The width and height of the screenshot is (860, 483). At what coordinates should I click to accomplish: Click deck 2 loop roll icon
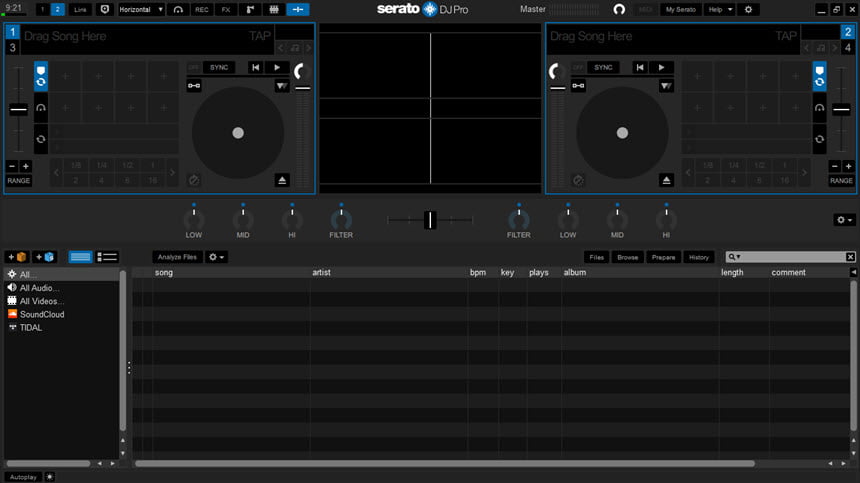point(819,139)
